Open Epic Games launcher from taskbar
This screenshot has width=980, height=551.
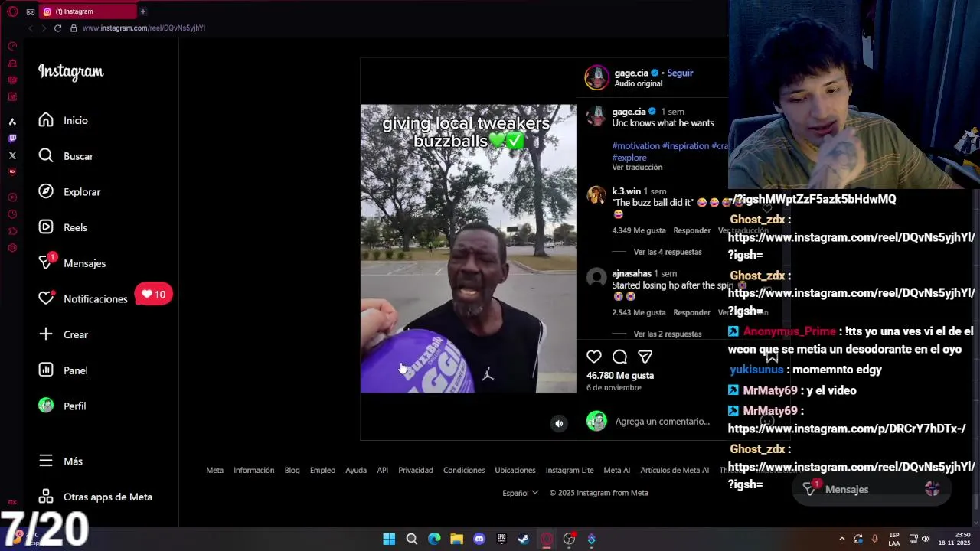(501, 539)
